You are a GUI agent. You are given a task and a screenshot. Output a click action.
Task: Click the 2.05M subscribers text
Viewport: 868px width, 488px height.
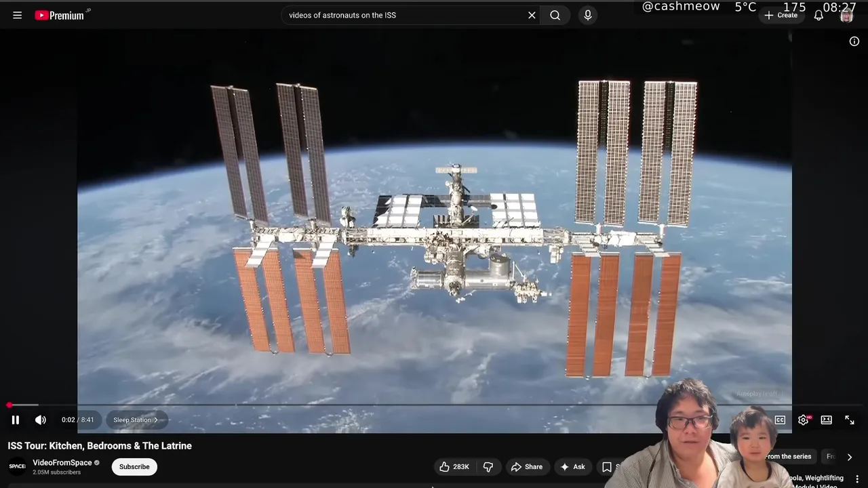[x=56, y=472]
